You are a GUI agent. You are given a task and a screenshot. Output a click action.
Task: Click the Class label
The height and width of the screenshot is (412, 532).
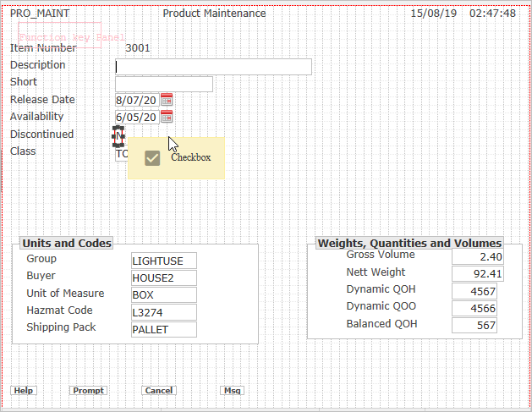point(23,151)
